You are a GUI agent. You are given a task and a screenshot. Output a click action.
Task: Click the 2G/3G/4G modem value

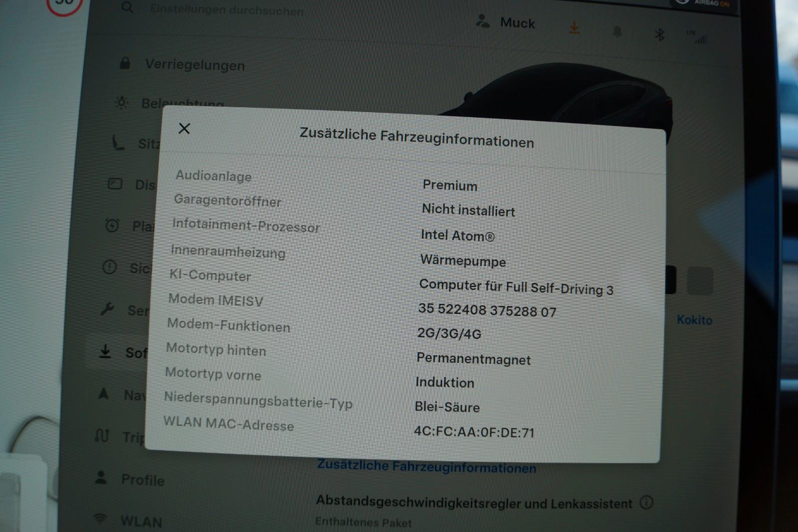coord(449,333)
